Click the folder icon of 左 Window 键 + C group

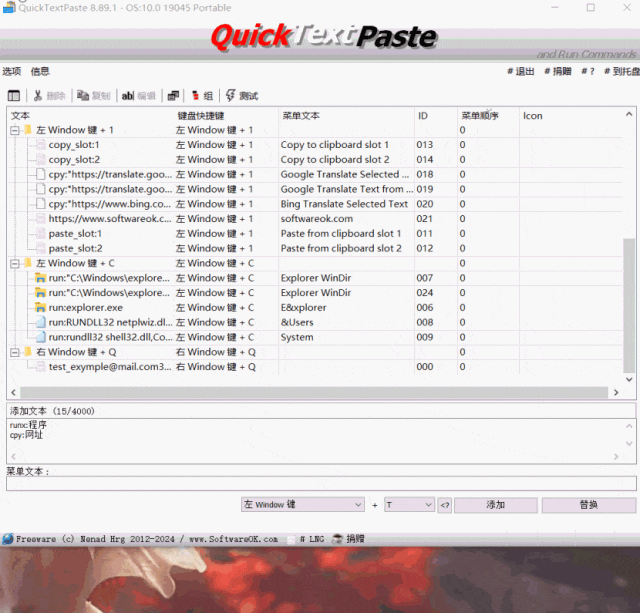(28, 263)
